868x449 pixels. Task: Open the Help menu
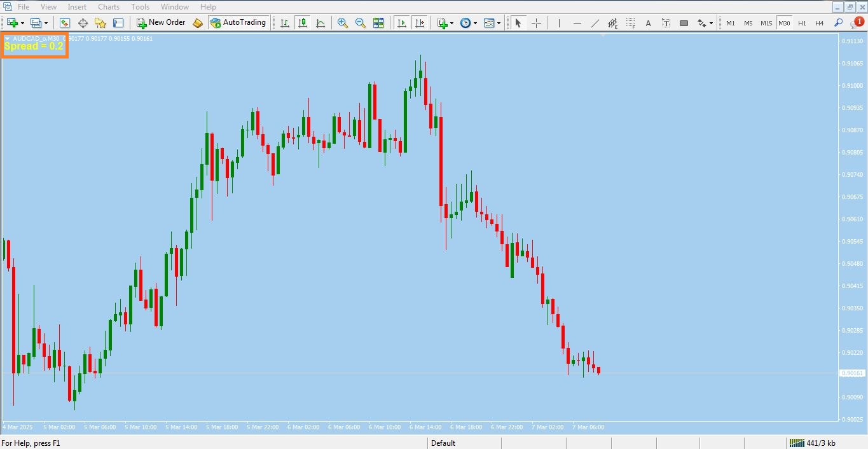point(208,7)
